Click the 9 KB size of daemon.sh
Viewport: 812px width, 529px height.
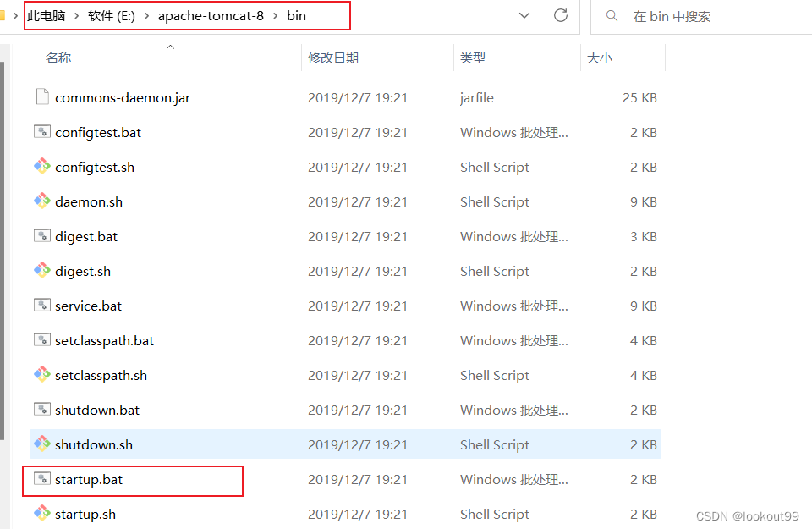tap(643, 202)
